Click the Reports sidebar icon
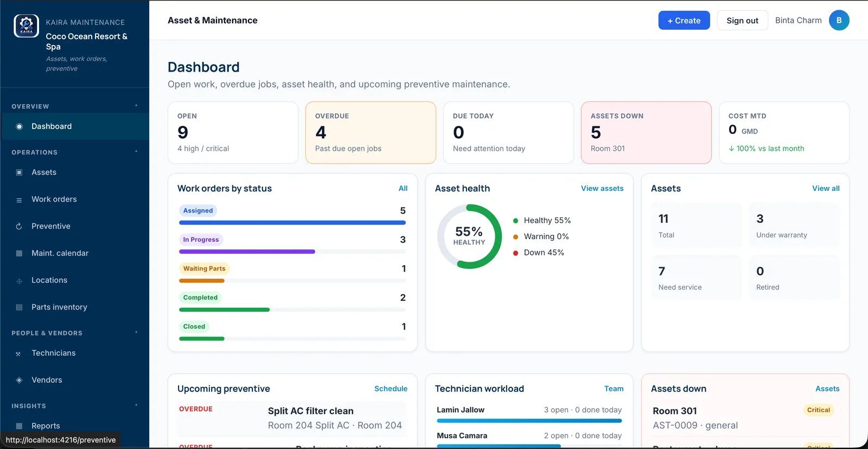Screen dimensions: 868x449 (x=19, y=426)
